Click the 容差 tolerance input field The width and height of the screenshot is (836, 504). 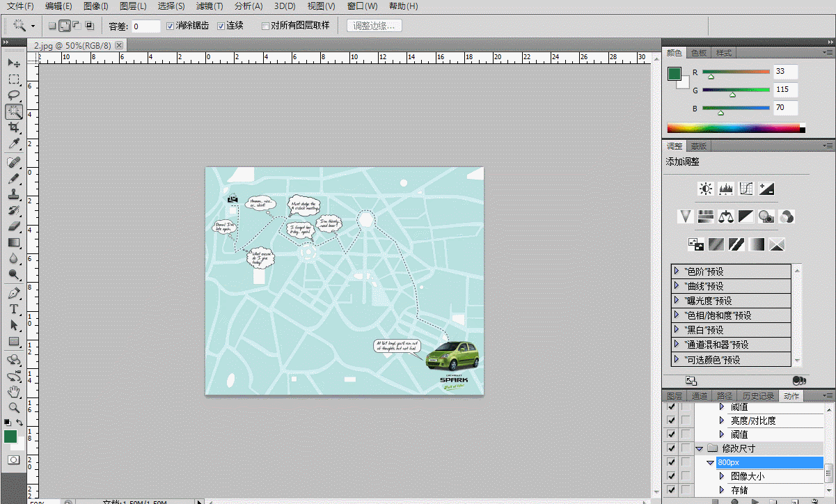coord(145,26)
